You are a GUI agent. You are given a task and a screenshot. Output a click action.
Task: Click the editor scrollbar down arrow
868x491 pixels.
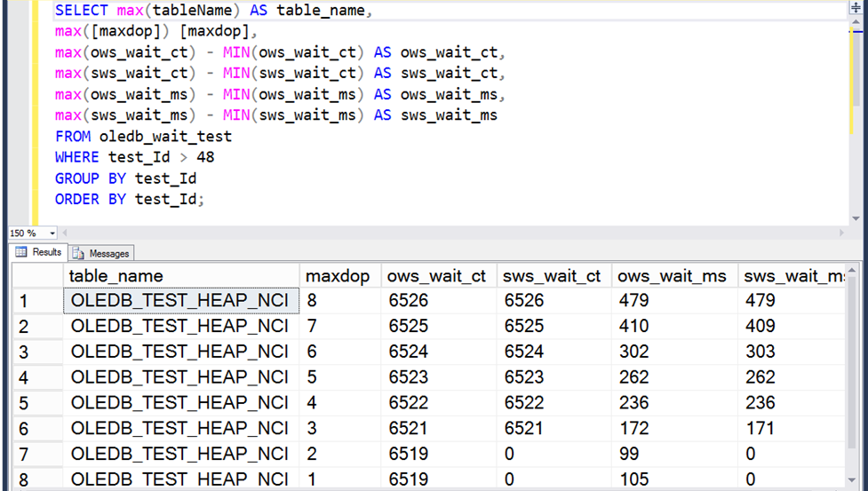(x=856, y=218)
